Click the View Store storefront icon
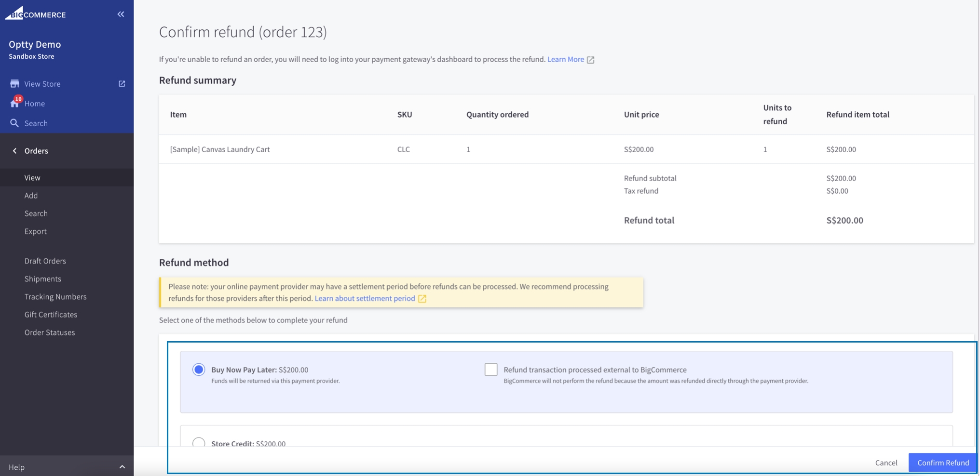This screenshot has width=980, height=476. point(14,84)
